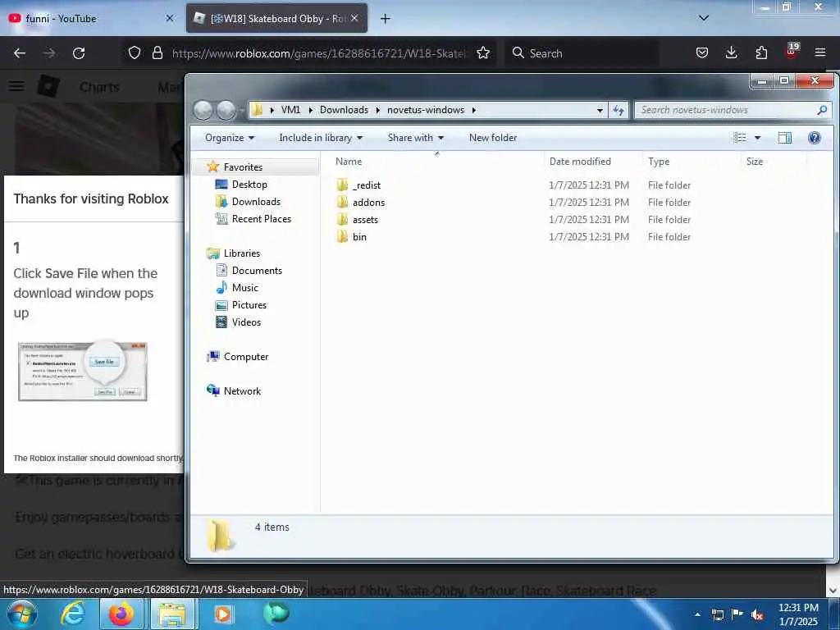Close the funni - YouTube tab
This screenshot has height=630, width=840.
pyautogui.click(x=170, y=18)
